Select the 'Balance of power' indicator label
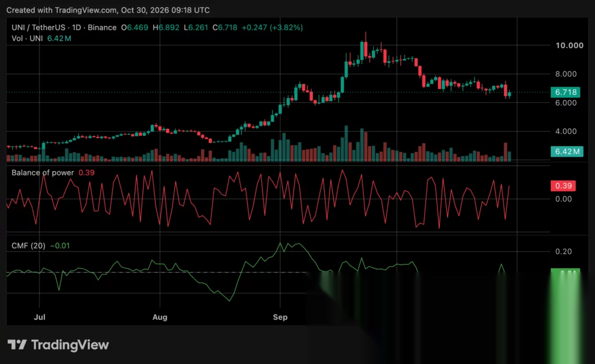 point(42,172)
